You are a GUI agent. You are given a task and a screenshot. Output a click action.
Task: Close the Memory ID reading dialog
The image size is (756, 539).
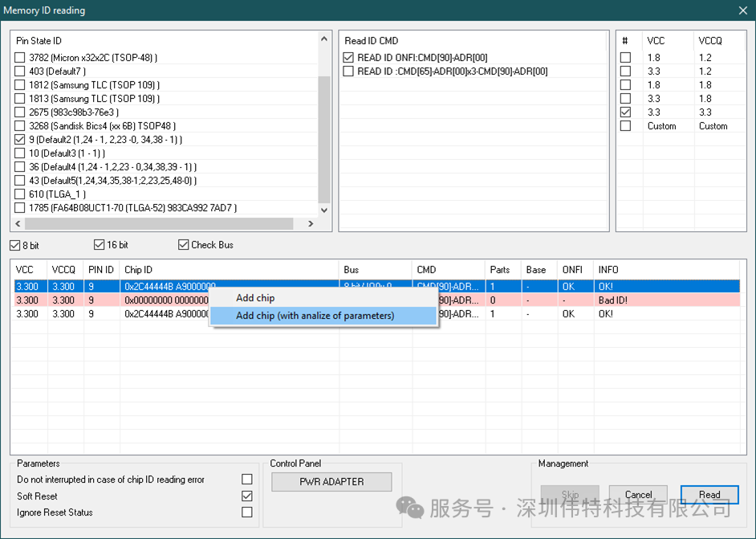click(742, 10)
